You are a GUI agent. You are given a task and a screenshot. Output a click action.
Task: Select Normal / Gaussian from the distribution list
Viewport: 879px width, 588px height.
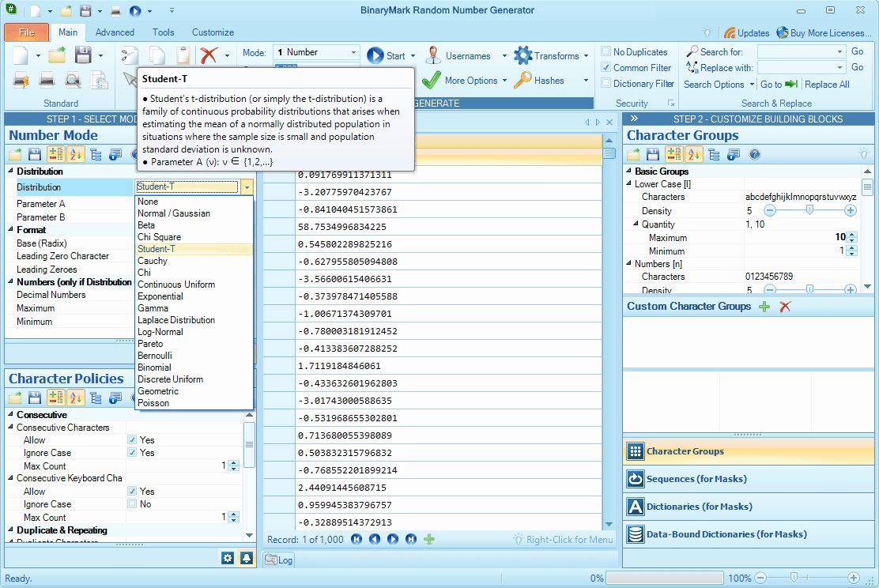point(174,213)
